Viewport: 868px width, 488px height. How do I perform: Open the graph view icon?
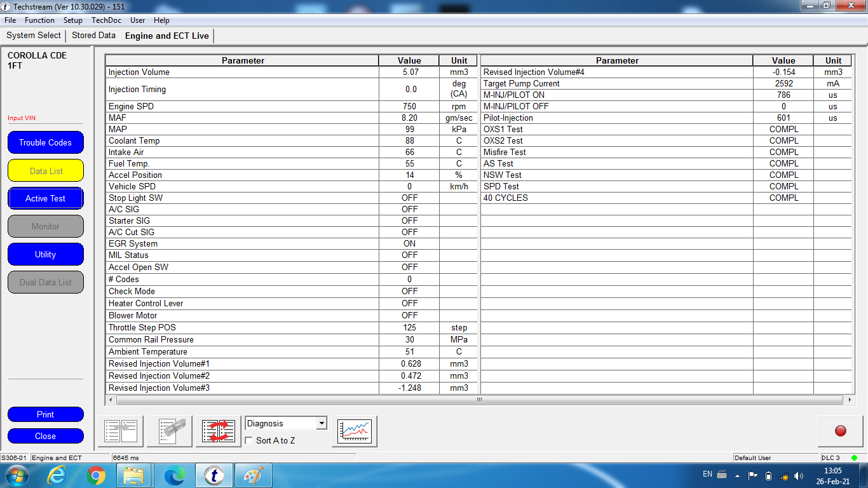(355, 431)
